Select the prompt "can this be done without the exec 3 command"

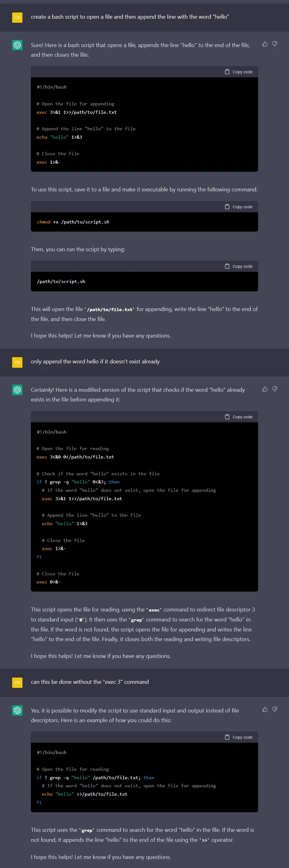(90, 682)
